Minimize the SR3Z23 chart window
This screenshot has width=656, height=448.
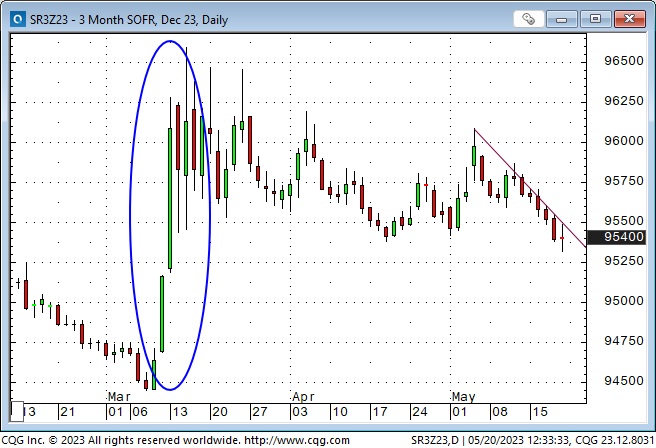click(561, 19)
